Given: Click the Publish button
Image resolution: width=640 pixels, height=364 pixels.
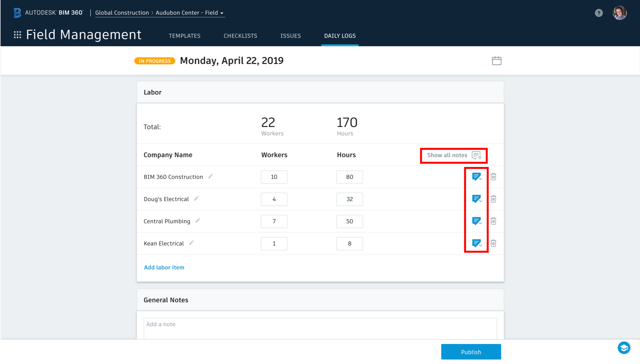Looking at the screenshot, I should coord(471,352).
